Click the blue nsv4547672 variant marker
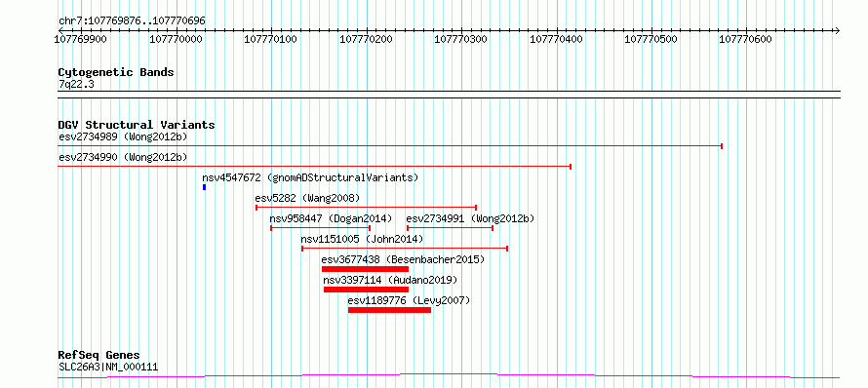 point(204,187)
